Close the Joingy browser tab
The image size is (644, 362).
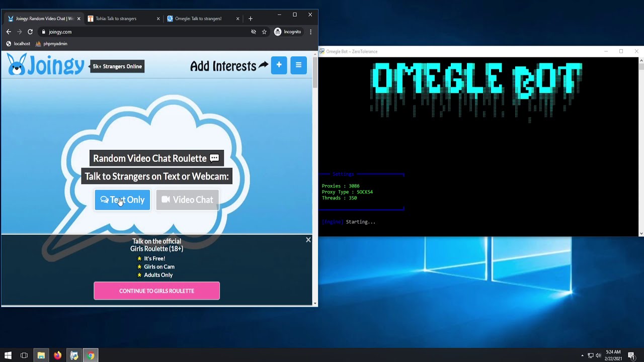click(78, 19)
